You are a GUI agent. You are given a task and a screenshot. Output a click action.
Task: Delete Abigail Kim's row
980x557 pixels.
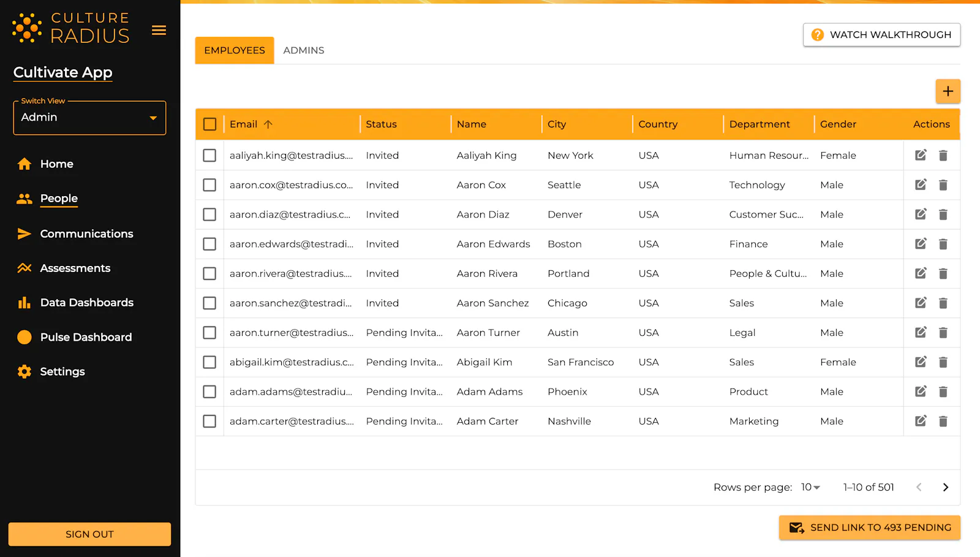943,362
